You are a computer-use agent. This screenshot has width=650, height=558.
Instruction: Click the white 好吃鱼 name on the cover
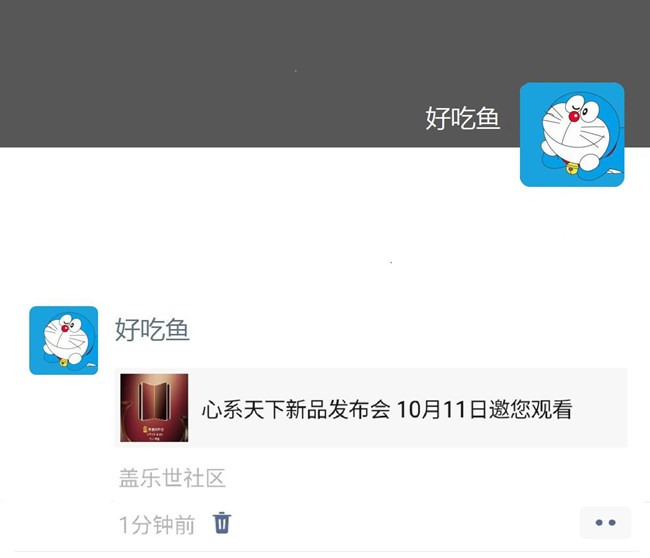pyautogui.click(x=463, y=118)
